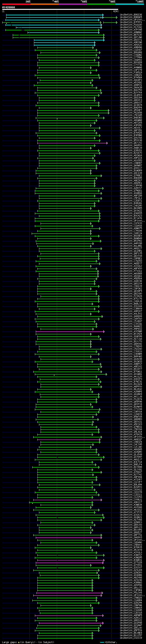This screenshot has height=644, width=146.
Task: Click the magenta alignment bar for P51305
Action: pos(70,593)
